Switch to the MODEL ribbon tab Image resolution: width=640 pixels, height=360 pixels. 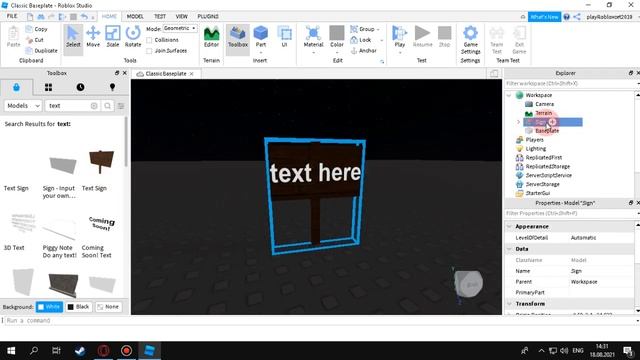(x=135, y=16)
